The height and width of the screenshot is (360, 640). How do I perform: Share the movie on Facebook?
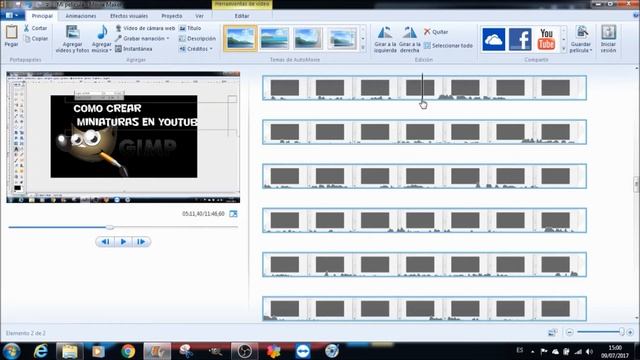tap(520, 39)
